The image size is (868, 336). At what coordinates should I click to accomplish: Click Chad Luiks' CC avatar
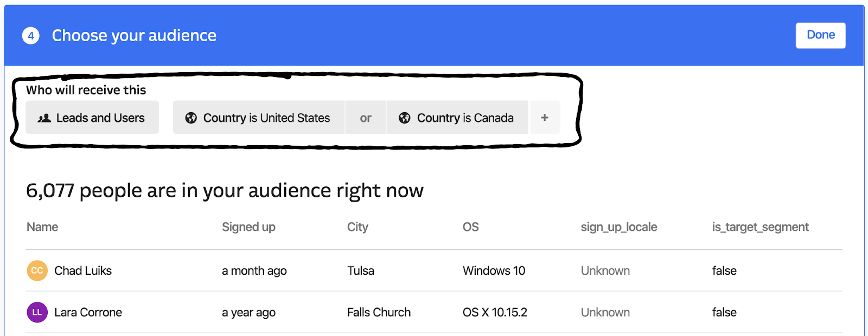pos(37,270)
